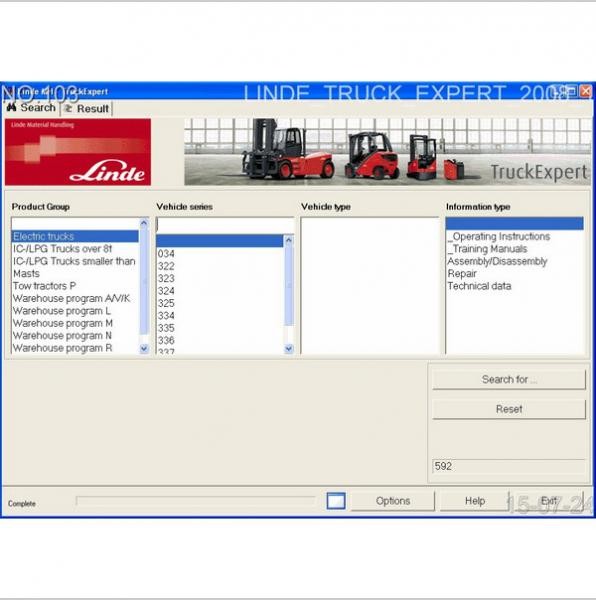Select vehicle series 323
Viewport: 596px width, 600px height.
pyautogui.click(x=220, y=278)
